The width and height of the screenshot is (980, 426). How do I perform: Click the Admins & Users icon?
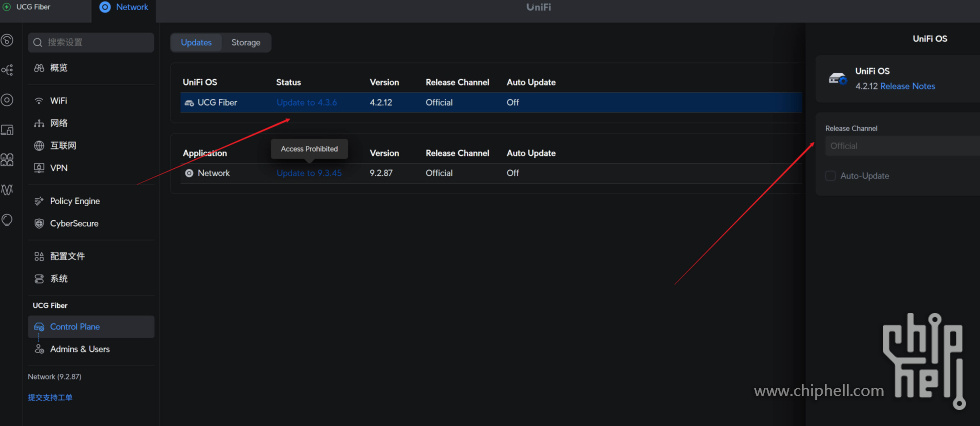pyautogui.click(x=39, y=349)
